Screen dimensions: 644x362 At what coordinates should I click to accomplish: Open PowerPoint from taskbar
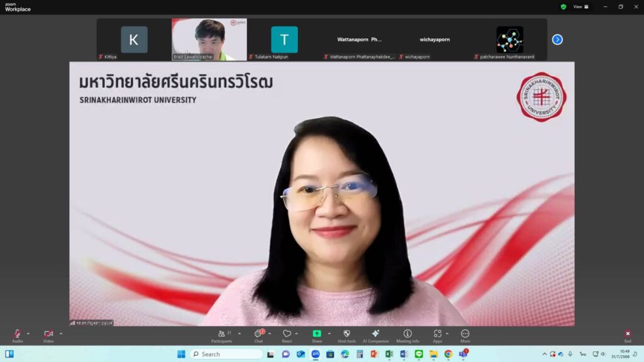(x=374, y=354)
